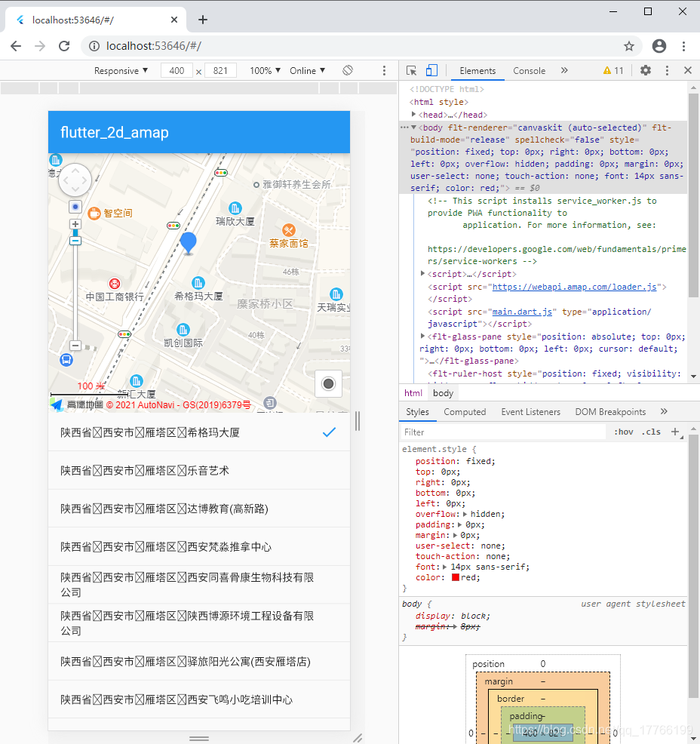Click the map locate-me button
This screenshot has height=744, width=700.
pos(328,383)
